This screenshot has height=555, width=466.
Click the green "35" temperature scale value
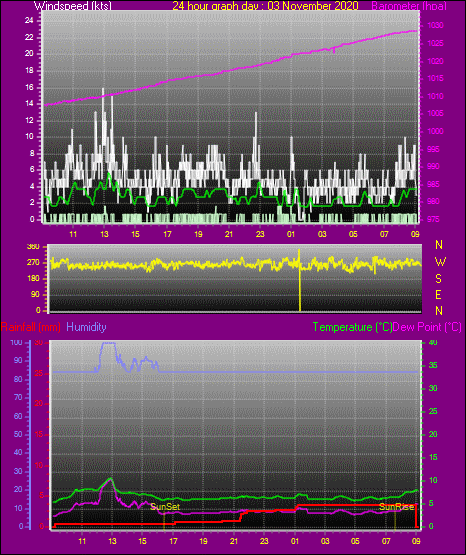point(433,365)
